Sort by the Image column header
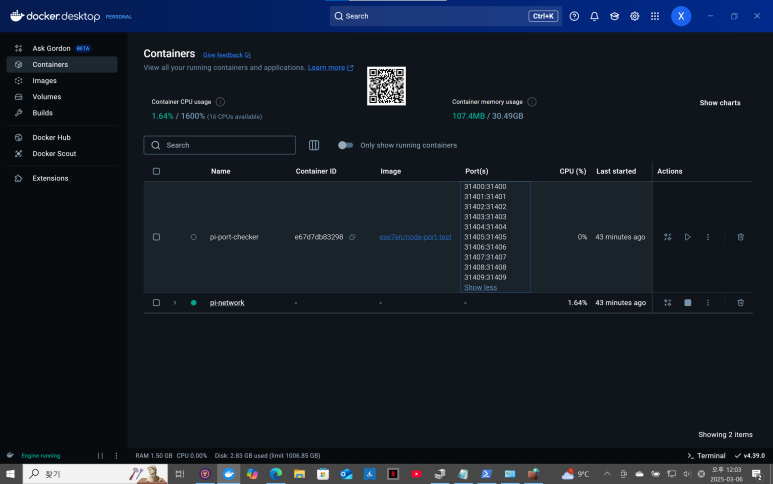Viewport: 773px width, 484px height. 390,172
